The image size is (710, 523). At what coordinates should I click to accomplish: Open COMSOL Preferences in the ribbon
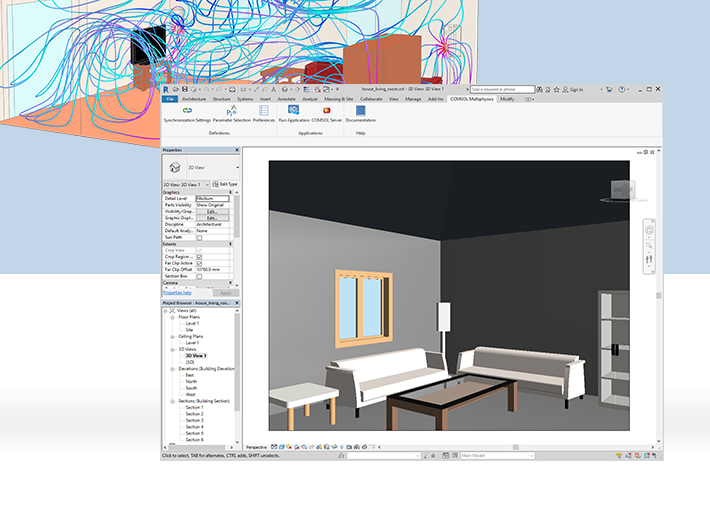coord(264,115)
